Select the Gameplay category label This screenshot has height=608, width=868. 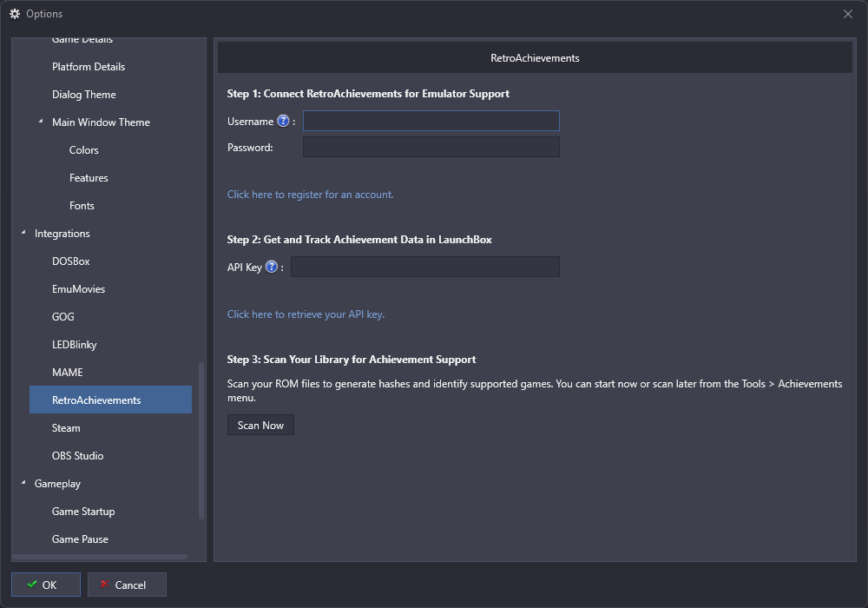[57, 484]
